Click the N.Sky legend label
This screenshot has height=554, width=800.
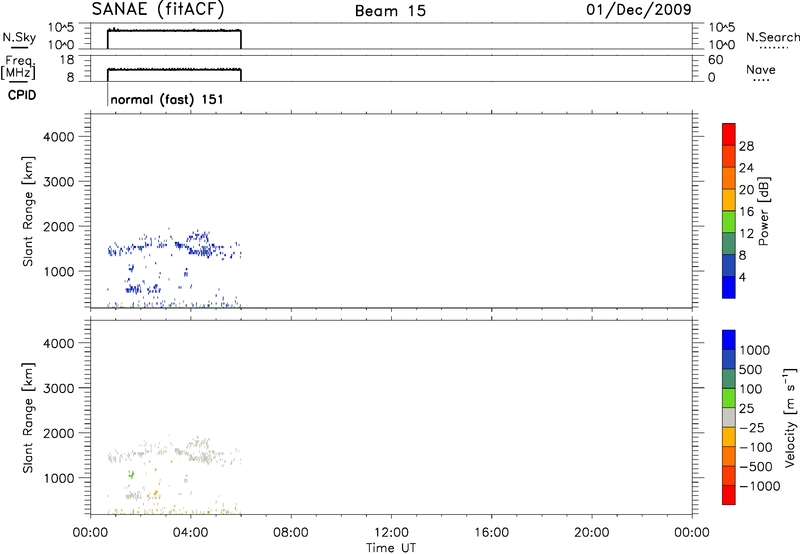tap(19, 37)
